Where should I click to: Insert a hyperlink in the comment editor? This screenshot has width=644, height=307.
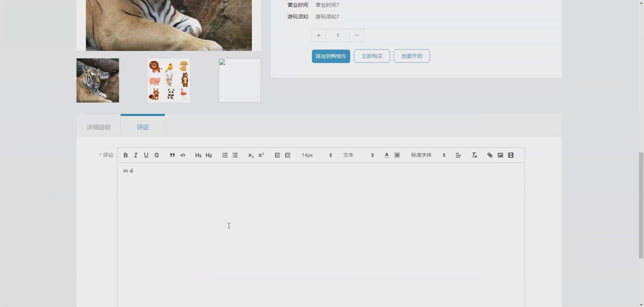pyautogui.click(x=490, y=155)
